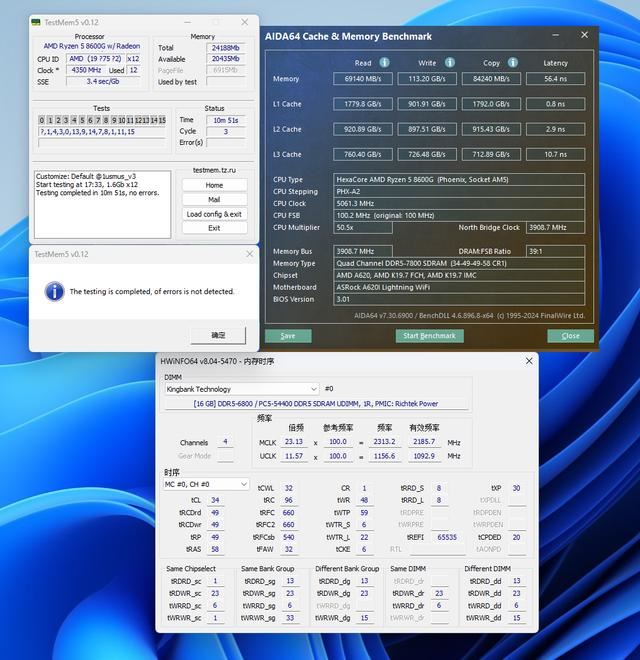Click Load config & exit button
Viewport: 640px width, 660px height.
(214, 214)
